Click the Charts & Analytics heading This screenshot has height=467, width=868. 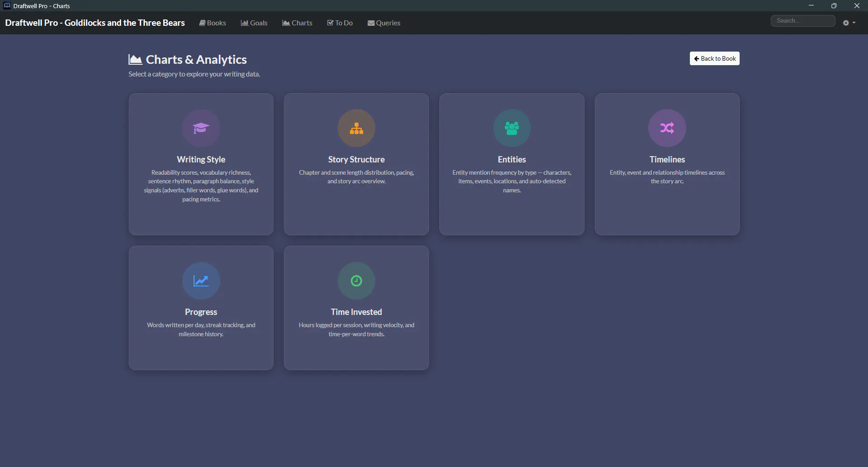coord(196,59)
